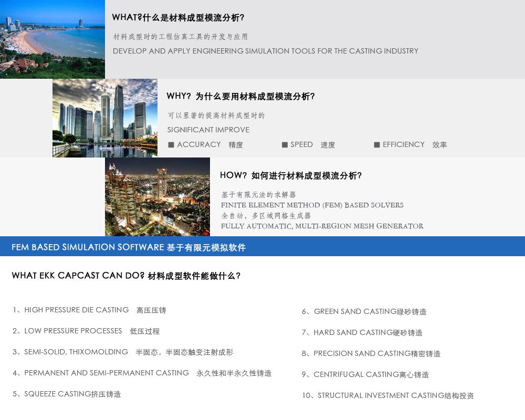Select the '材料成型时的工程仿真工具的开发与应用' line
This screenshot has width=525, height=420.
[x=181, y=37]
